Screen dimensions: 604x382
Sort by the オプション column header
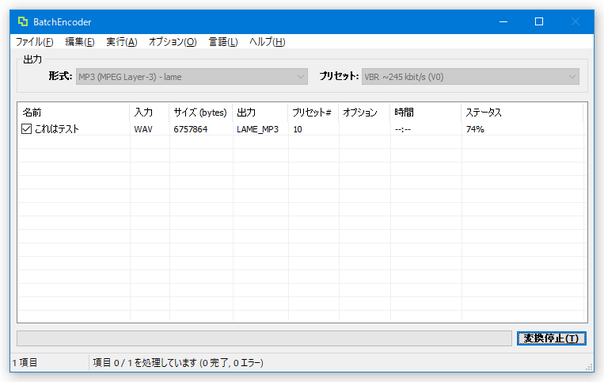point(364,112)
